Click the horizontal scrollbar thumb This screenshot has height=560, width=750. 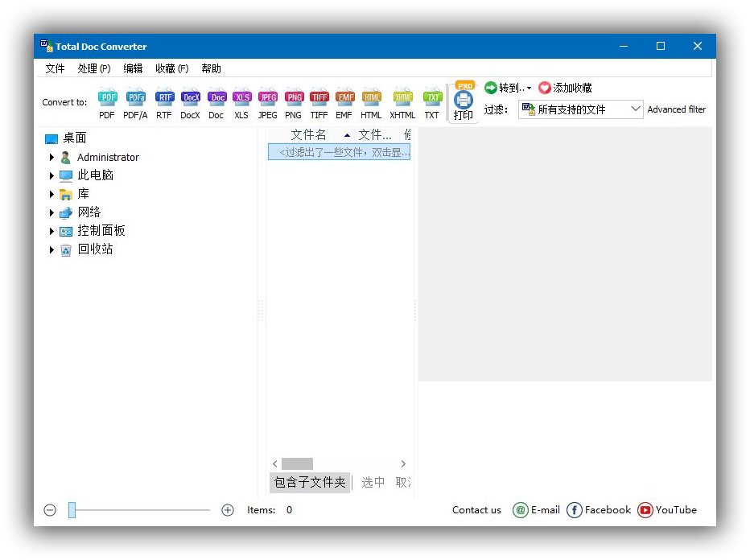[x=297, y=464]
